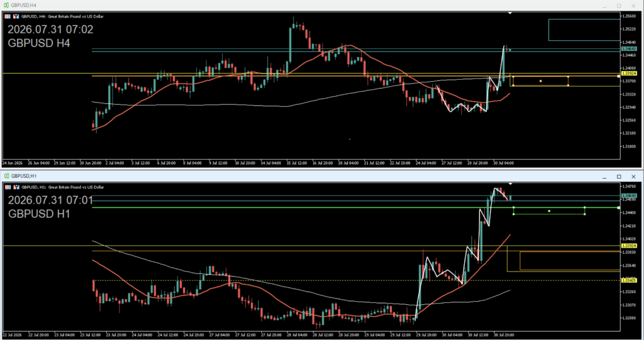
Task: Click the GBPUSD,H4 window title icon
Action: tap(6, 5)
